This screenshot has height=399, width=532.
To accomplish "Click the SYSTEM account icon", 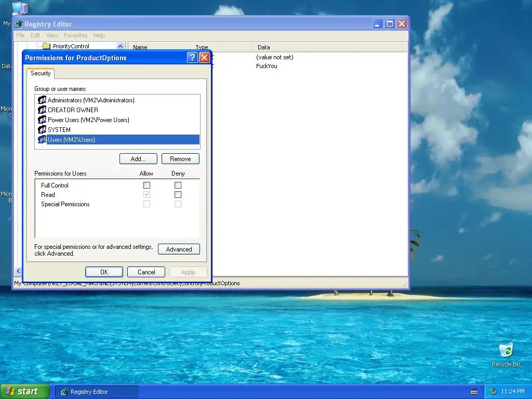I will tap(42, 129).
